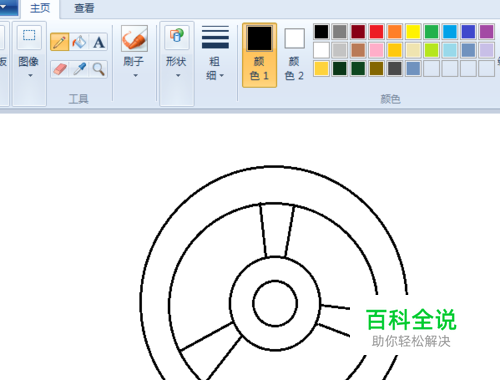Select the Text tool
The width and height of the screenshot is (500, 380).
coord(99,42)
